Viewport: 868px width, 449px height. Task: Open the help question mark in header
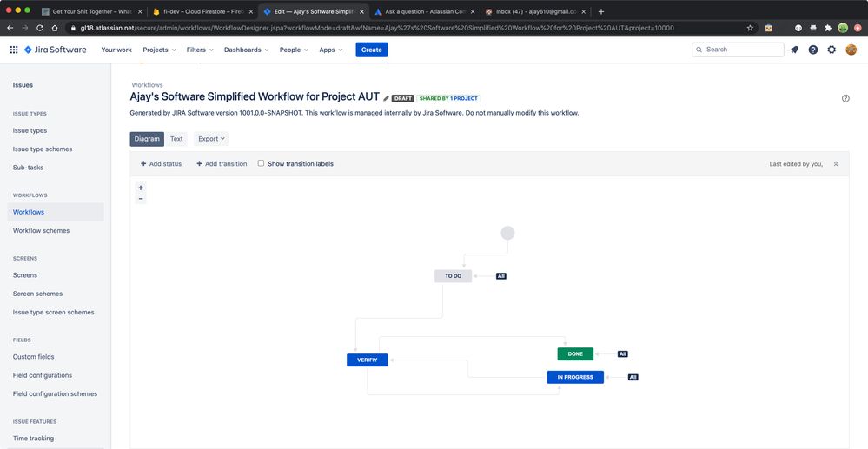tap(812, 50)
